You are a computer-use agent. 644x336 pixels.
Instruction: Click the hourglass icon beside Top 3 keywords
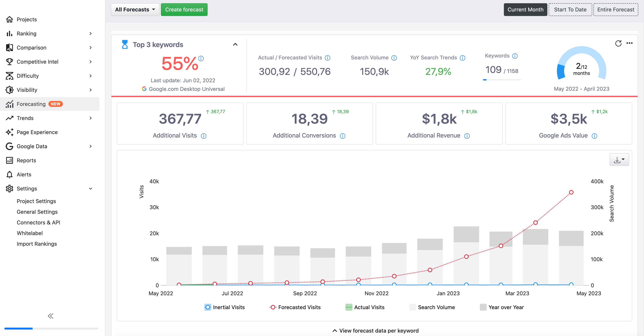[124, 44]
